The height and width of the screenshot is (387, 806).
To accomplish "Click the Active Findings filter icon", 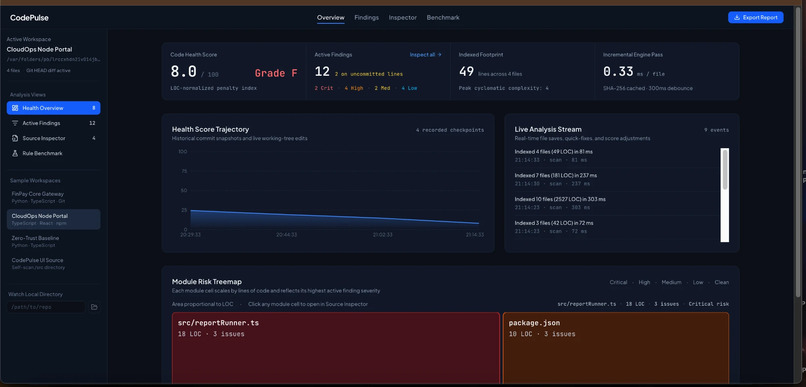I will (x=15, y=123).
